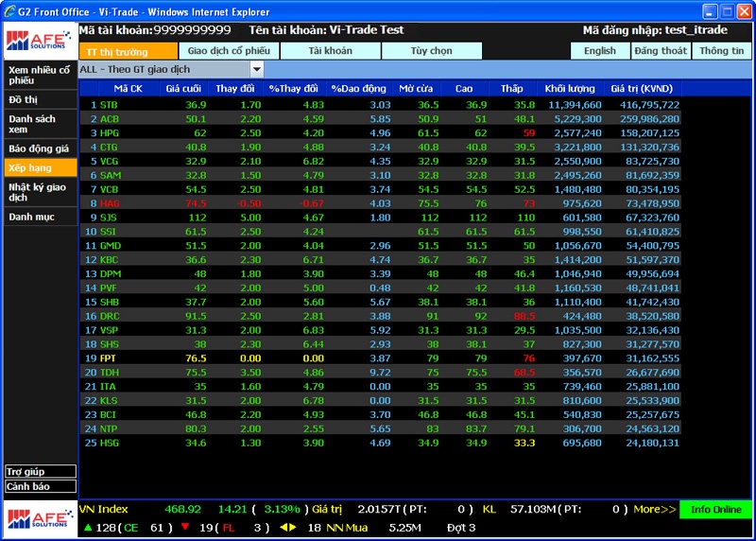756x541 pixels.
Task: Select stock code HSG in row 25
Action: (x=110, y=443)
